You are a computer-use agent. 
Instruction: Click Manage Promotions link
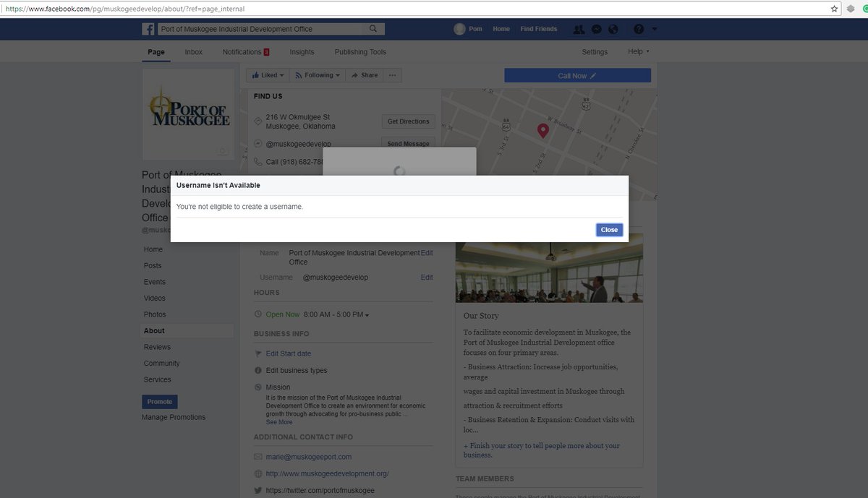(x=174, y=417)
